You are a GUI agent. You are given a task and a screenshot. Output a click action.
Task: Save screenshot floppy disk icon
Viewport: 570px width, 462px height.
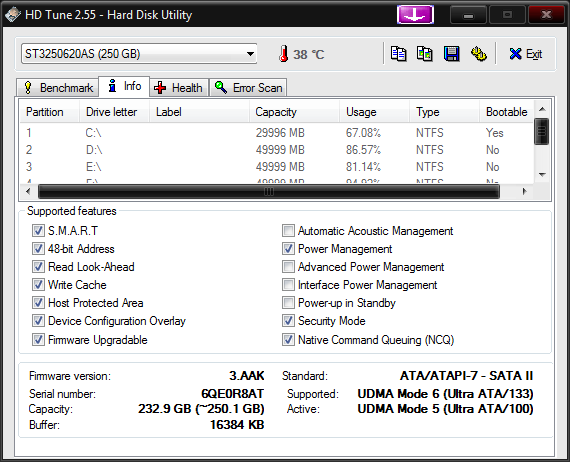451,54
